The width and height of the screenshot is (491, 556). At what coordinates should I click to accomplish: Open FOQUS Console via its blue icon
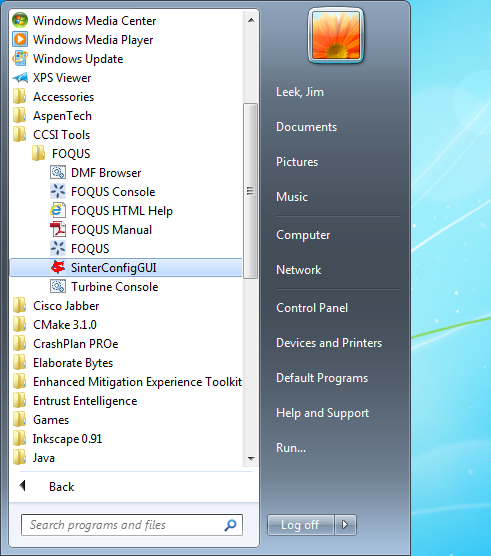click(58, 192)
